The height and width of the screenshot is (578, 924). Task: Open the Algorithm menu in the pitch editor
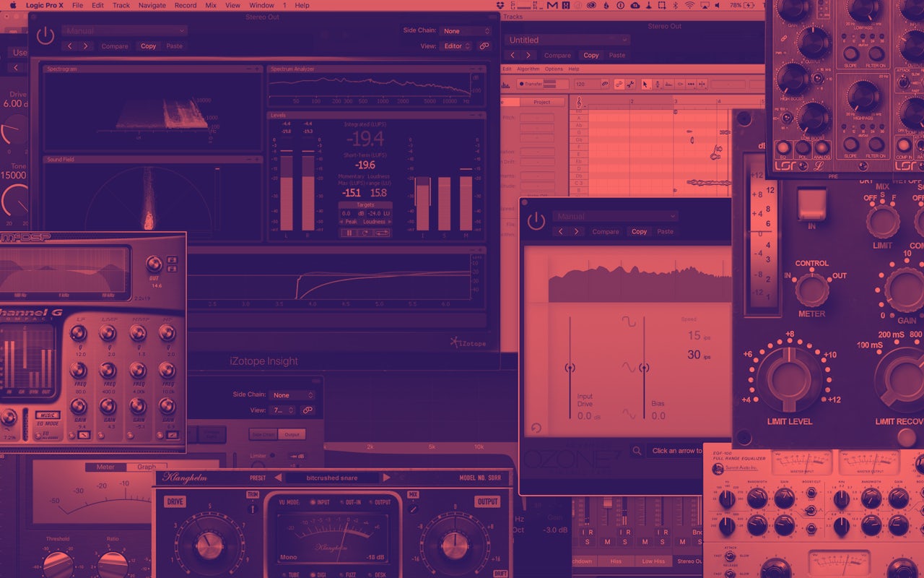(528, 69)
